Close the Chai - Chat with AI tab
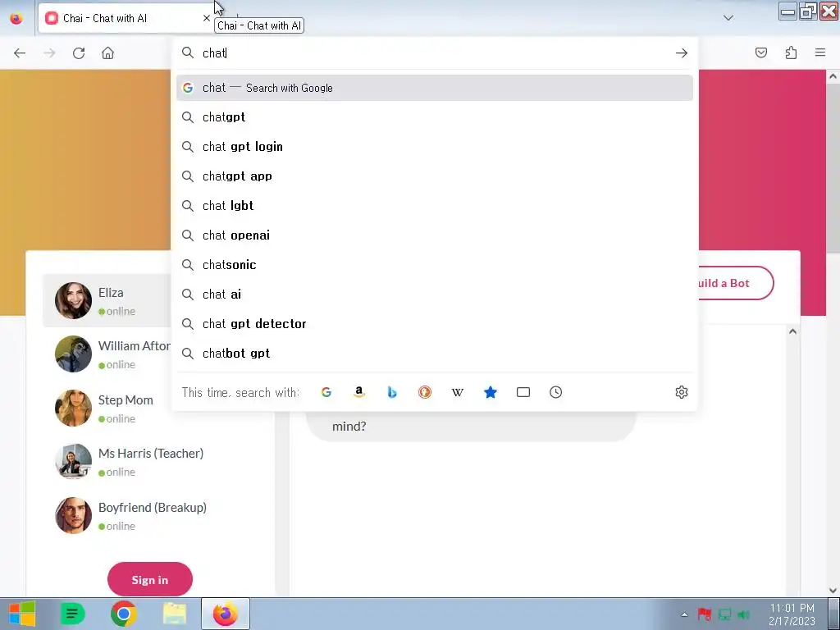The image size is (840, 630). [x=206, y=18]
